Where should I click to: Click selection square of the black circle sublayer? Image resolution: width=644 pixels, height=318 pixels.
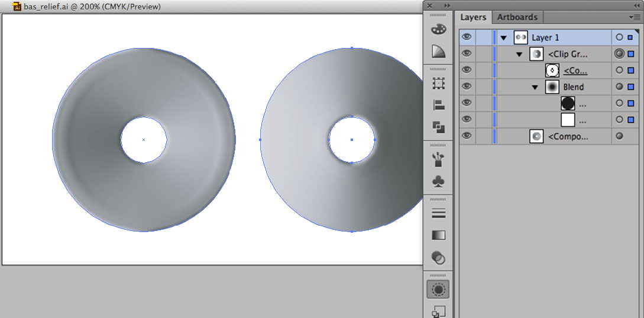(630, 103)
